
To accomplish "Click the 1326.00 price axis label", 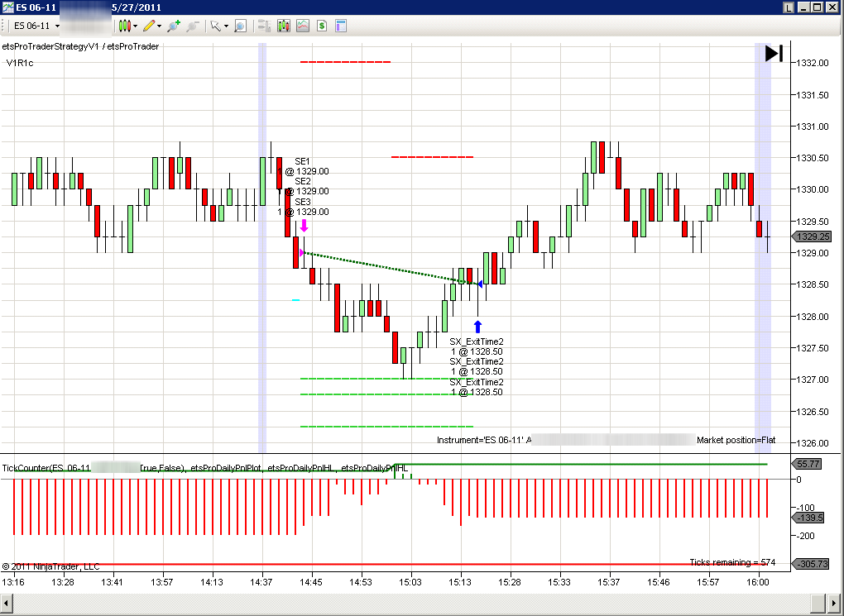I will pyautogui.click(x=813, y=443).
